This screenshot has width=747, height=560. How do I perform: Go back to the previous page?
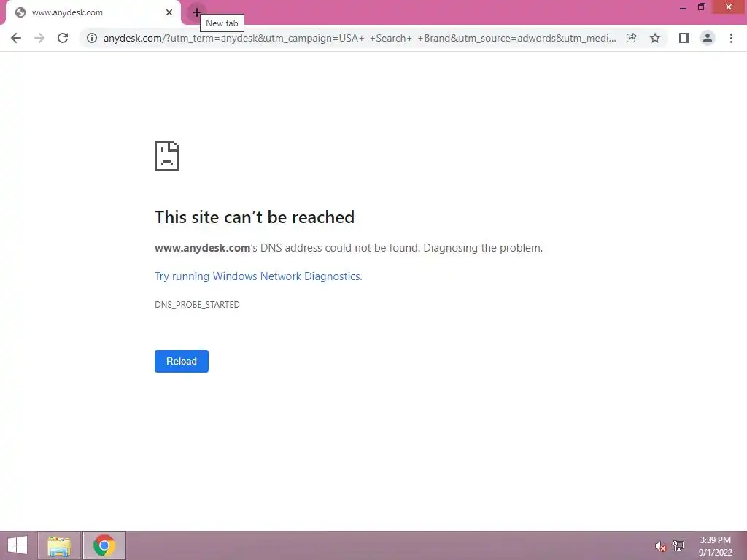(16, 38)
